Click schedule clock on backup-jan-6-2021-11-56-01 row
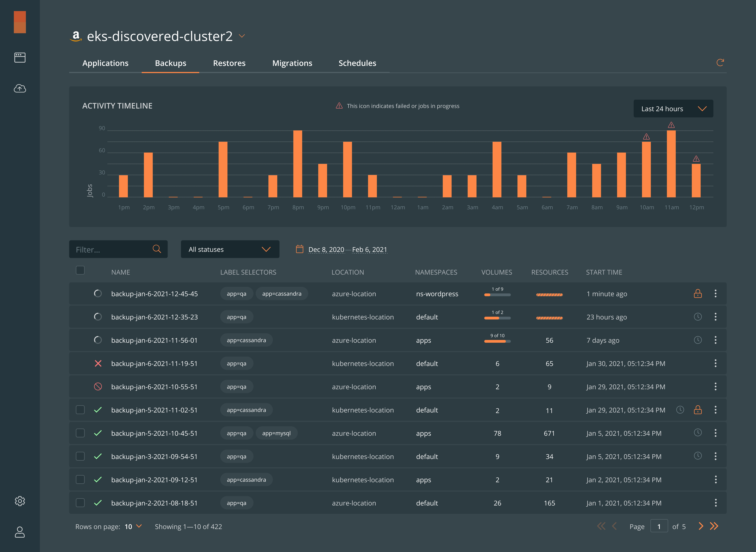 pos(698,340)
